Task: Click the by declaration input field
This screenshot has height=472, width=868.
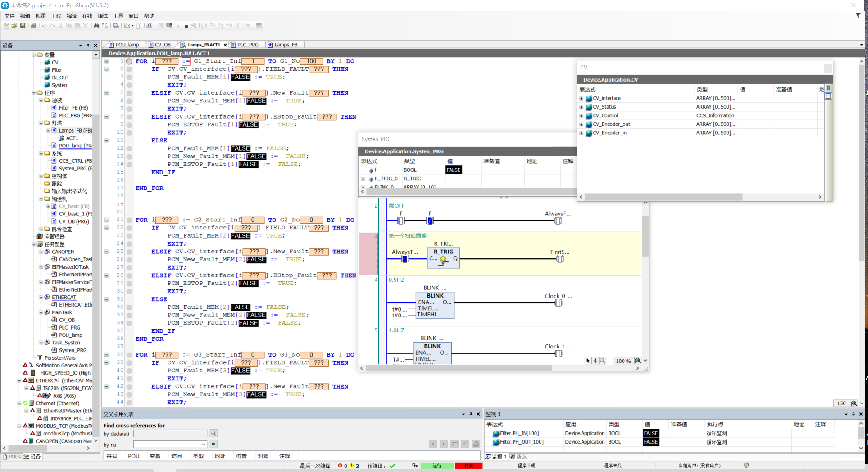Action: 170,434
